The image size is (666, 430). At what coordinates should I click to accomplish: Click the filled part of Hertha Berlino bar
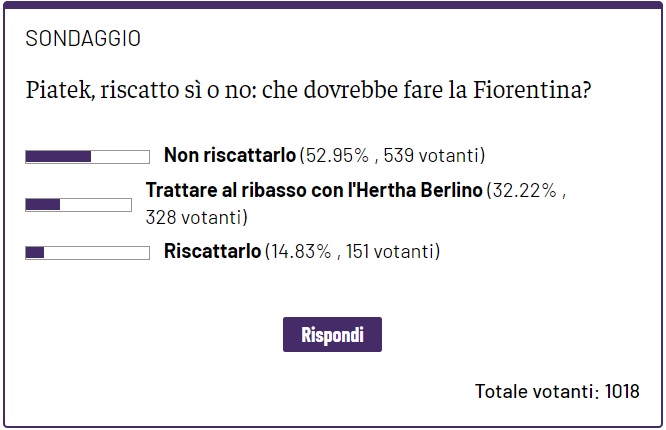42,205
